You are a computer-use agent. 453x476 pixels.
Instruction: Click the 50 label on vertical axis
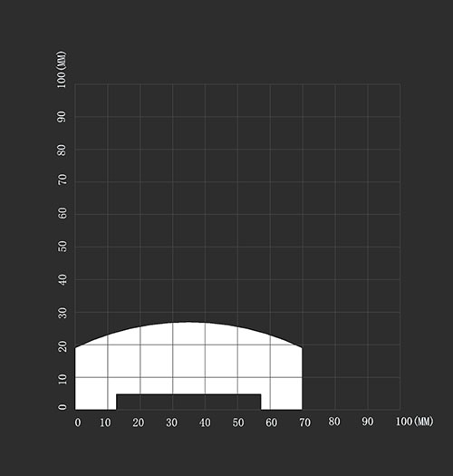pyautogui.click(x=62, y=247)
